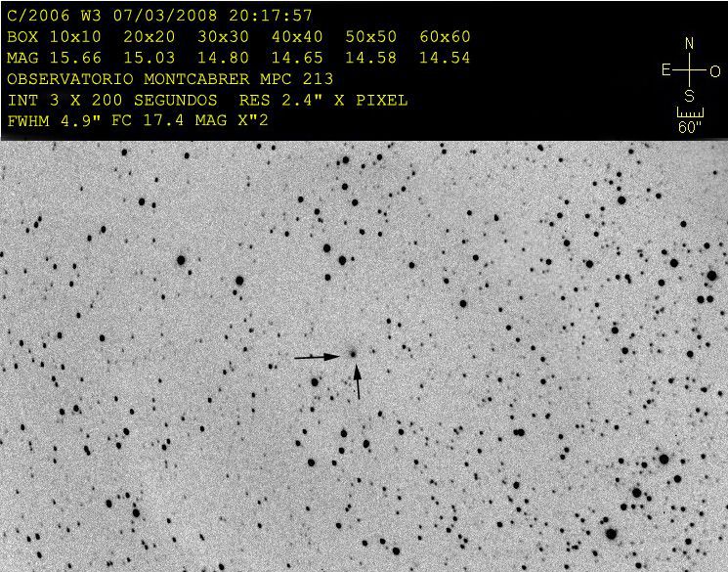This screenshot has height=572, width=728.
Task: Click the FWHM 4.9" value
Action: point(54,121)
